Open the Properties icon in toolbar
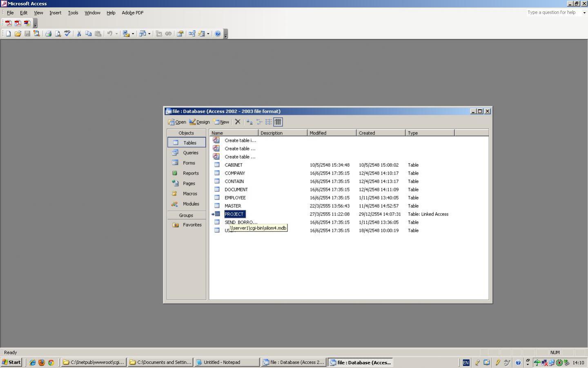 click(x=180, y=34)
